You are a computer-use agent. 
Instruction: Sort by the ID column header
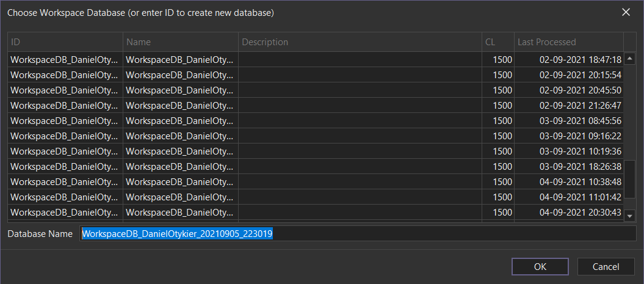click(x=65, y=42)
